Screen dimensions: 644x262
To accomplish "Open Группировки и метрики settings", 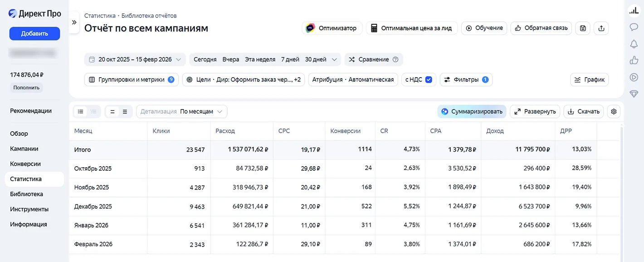I will pyautogui.click(x=132, y=79).
